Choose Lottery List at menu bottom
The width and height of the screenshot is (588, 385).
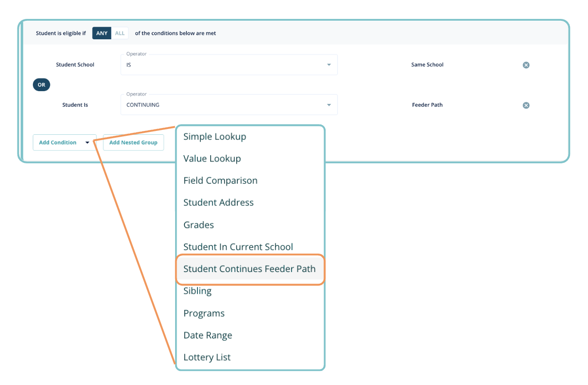[207, 357]
